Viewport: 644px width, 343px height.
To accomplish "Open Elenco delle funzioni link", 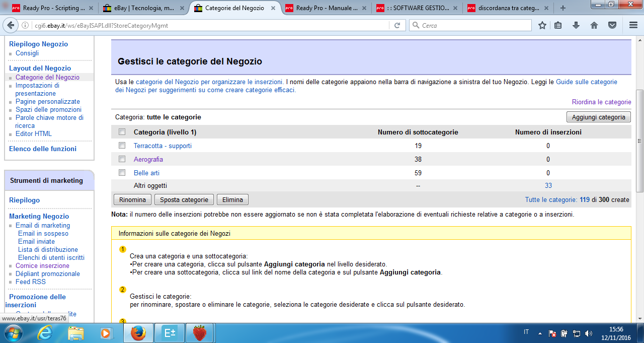I will (x=43, y=149).
